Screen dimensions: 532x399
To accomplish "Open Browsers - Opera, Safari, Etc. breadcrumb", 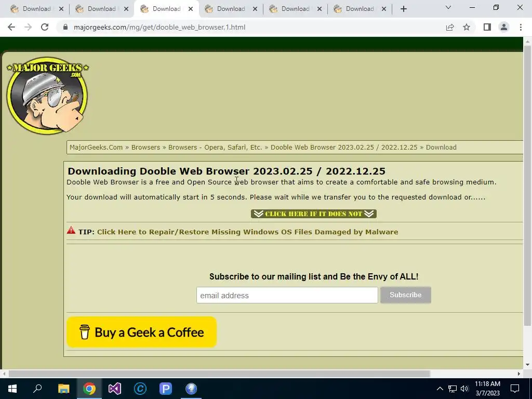I will coord(215,147).
